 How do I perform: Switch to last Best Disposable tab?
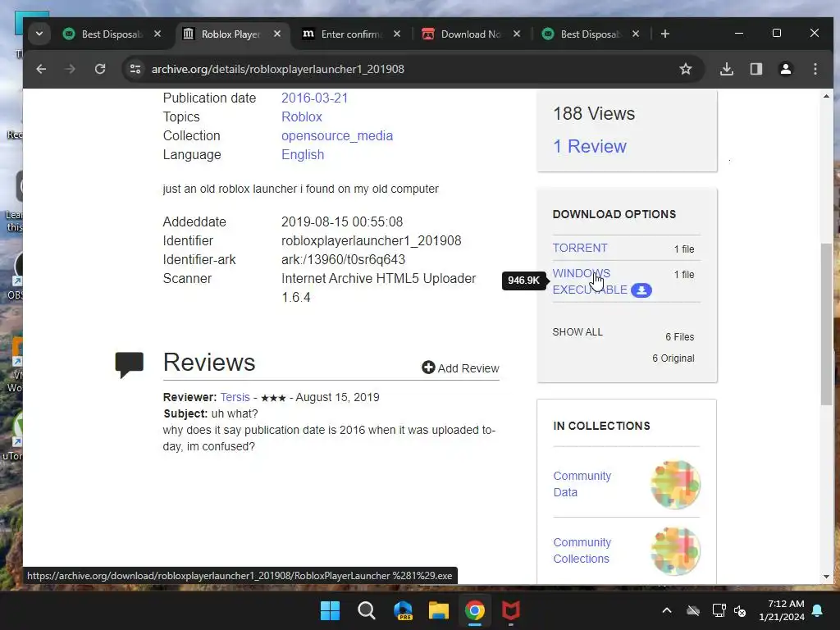pyautogui.click(x=591, y=34)
